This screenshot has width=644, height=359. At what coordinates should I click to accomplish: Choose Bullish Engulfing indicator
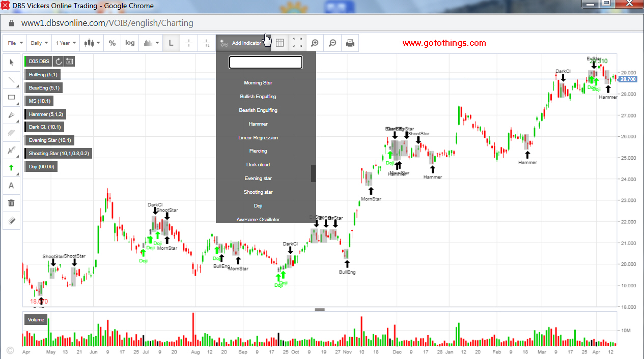pos(258,97)
